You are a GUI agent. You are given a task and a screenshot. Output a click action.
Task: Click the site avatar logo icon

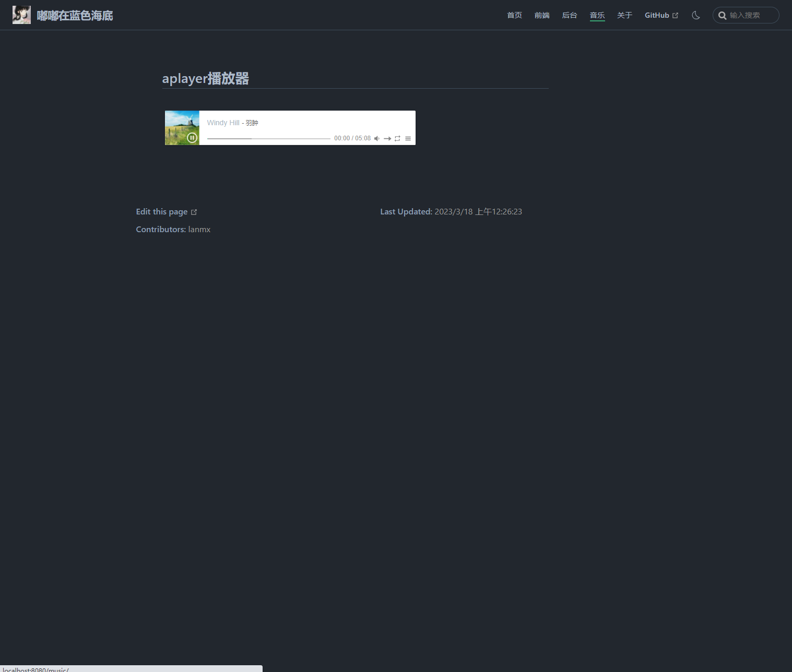(21, 15)
